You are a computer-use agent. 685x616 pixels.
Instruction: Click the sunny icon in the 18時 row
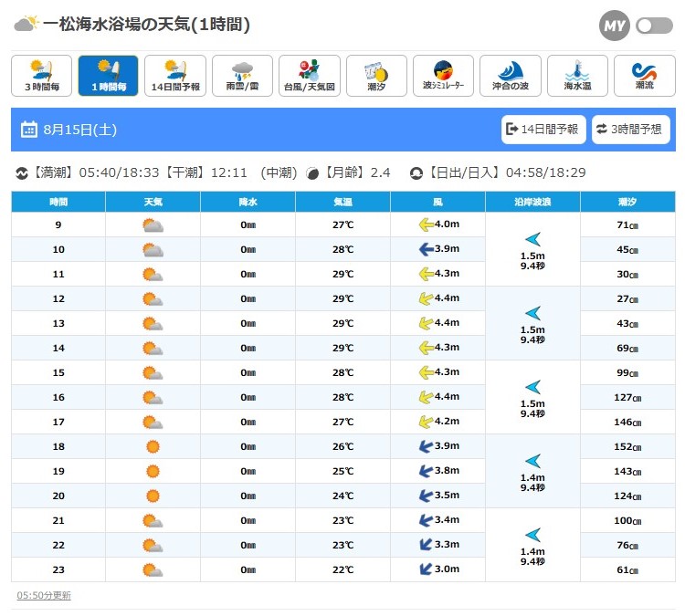point(153,446)
